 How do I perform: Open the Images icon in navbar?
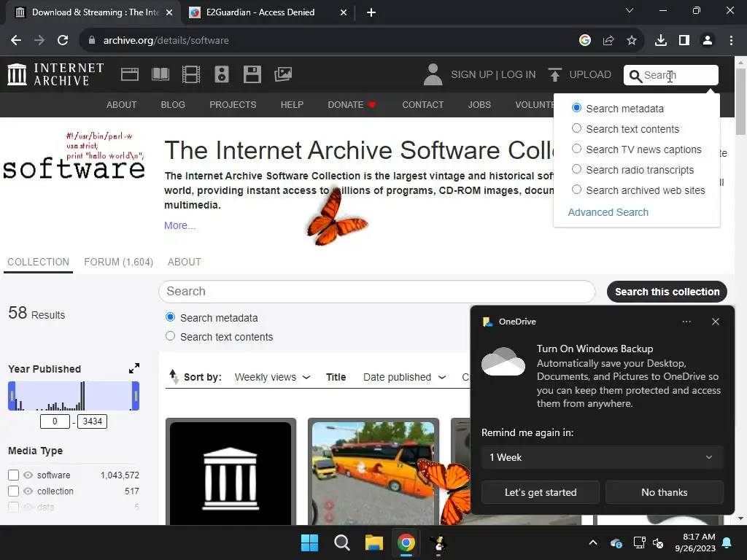click(283, 74)
